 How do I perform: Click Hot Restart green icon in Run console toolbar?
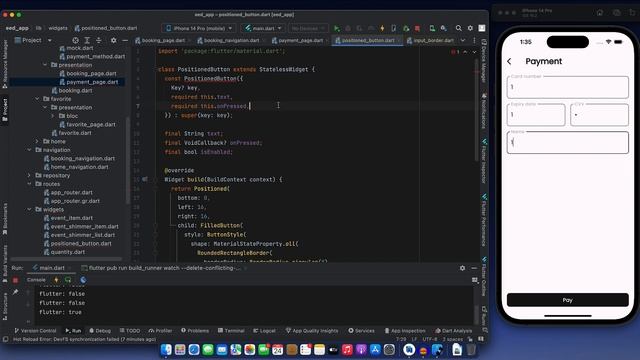click(68, 280)
